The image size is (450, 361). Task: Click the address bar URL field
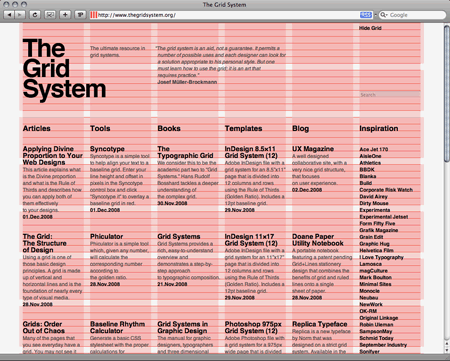231,15
